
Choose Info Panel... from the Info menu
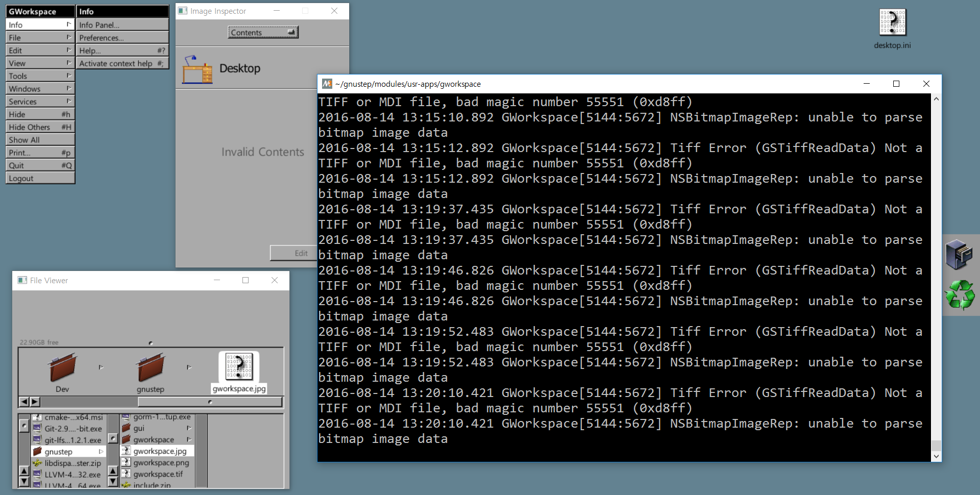(122, 25)
